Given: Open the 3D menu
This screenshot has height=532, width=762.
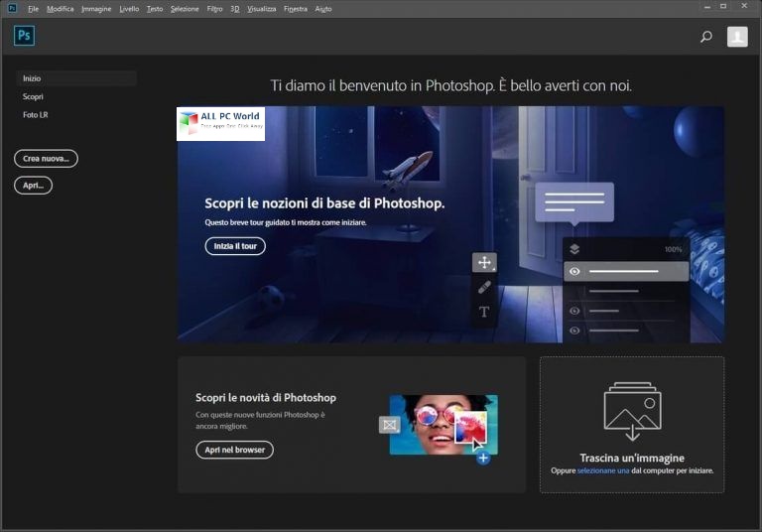Looking at the screenshot, I should [235, 9].
